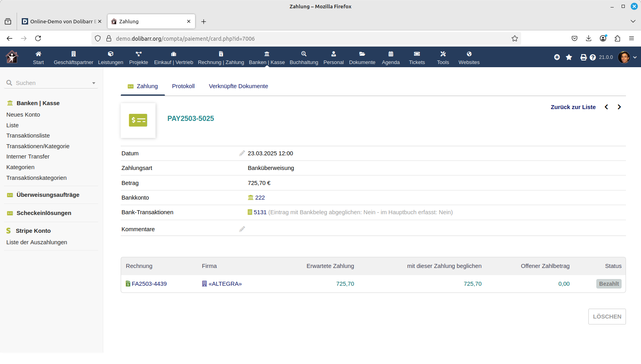The height and width of the screenshot is (364, 641).
Task: Click the LÖSCHEN button
Action: 607,317
